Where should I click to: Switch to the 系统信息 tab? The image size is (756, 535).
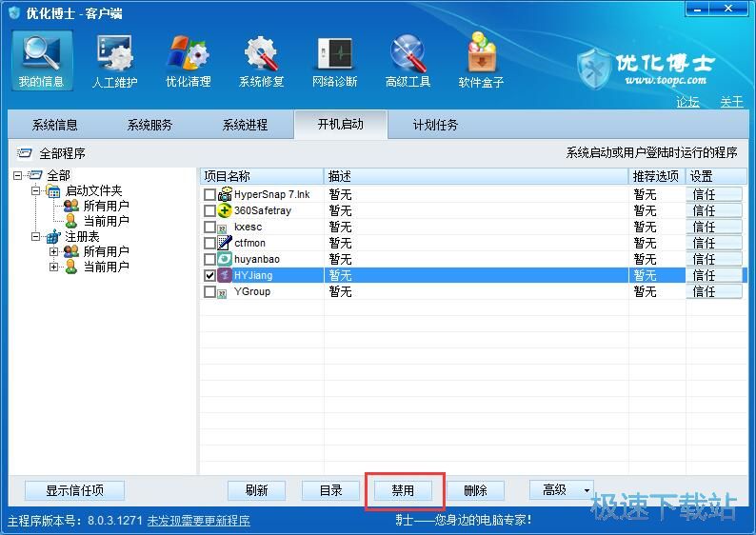click(55, 125)
